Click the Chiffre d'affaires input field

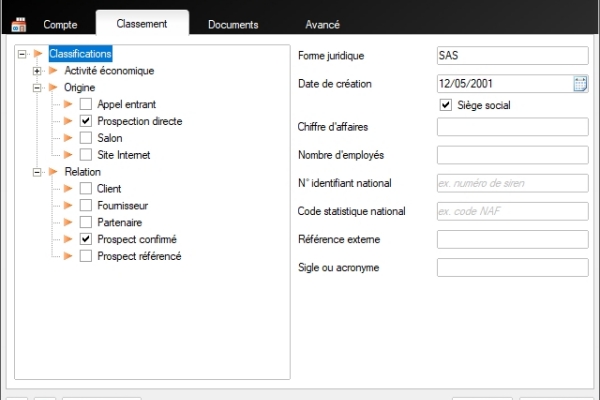tap(512, 125)
